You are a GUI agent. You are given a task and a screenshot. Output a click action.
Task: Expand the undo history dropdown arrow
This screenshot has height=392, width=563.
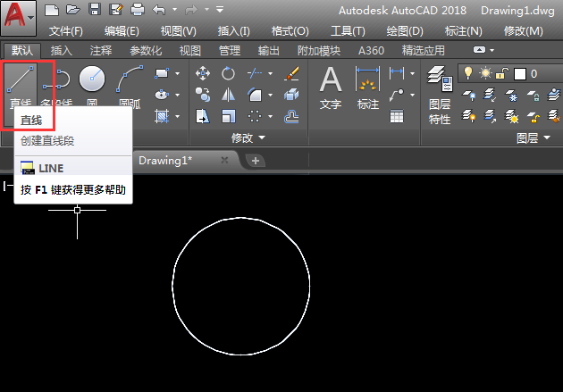pos(175,9)
